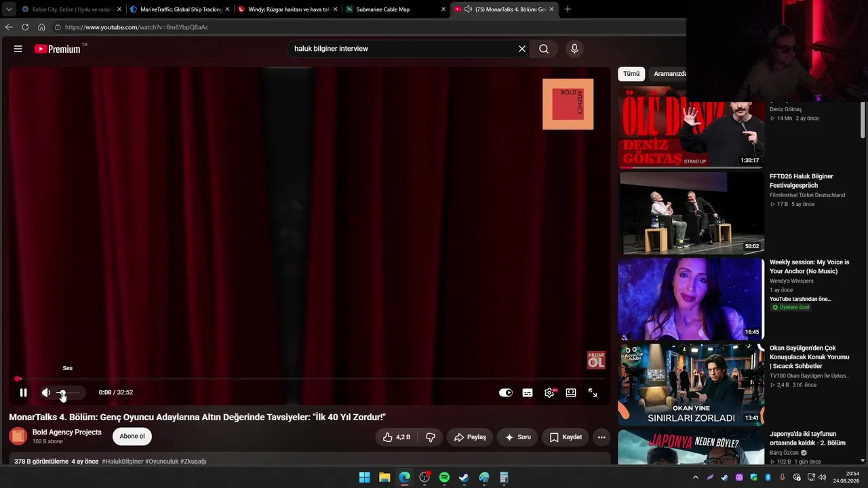Close the MarineTraffic tab
The width and height of the screenshot is (868, 488).
pyautogui.click(x=227, y=9)
